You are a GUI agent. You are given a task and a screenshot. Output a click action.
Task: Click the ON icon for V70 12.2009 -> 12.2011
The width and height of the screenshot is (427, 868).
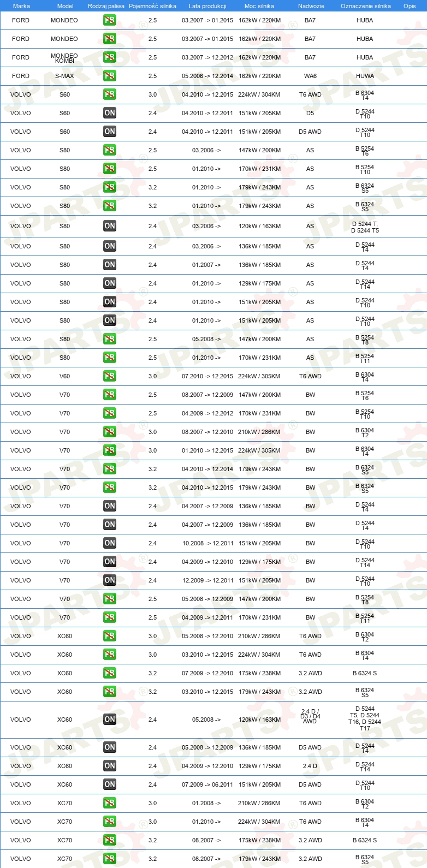coord(110,580)
